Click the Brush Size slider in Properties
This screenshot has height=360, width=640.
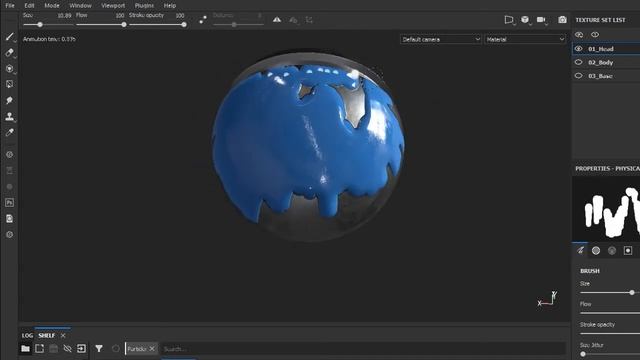[x=610, y=293]
